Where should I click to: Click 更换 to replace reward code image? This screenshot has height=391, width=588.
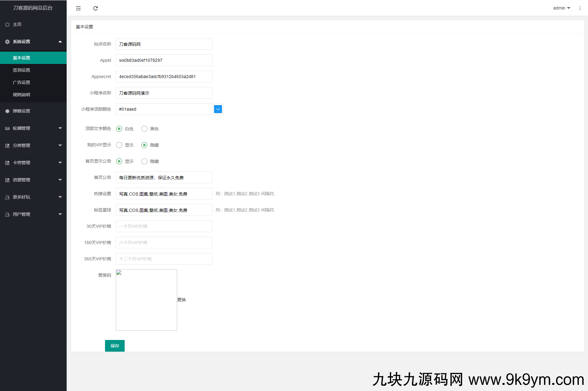181,300
